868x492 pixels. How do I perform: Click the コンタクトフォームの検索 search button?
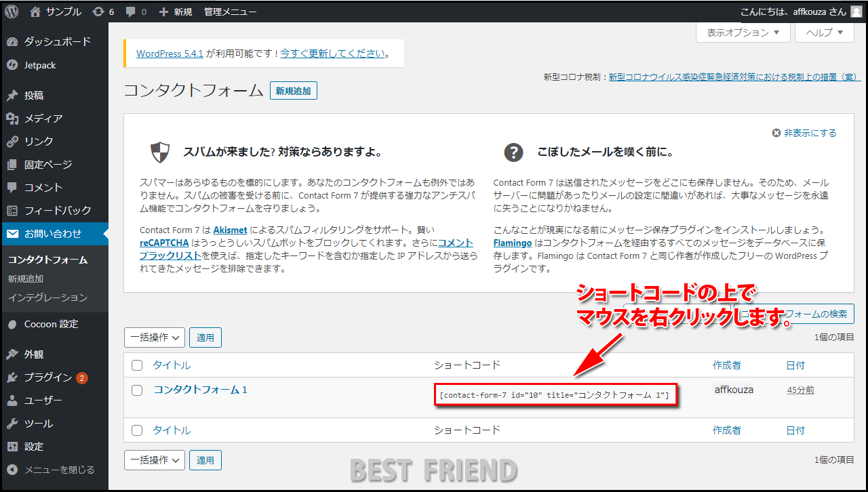click(x=793, y=314)
